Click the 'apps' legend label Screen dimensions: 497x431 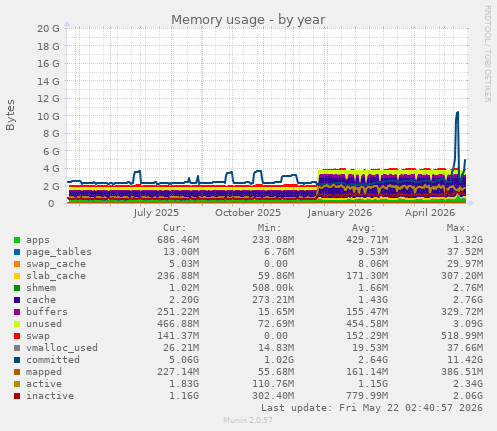click(x=38, y=240)
